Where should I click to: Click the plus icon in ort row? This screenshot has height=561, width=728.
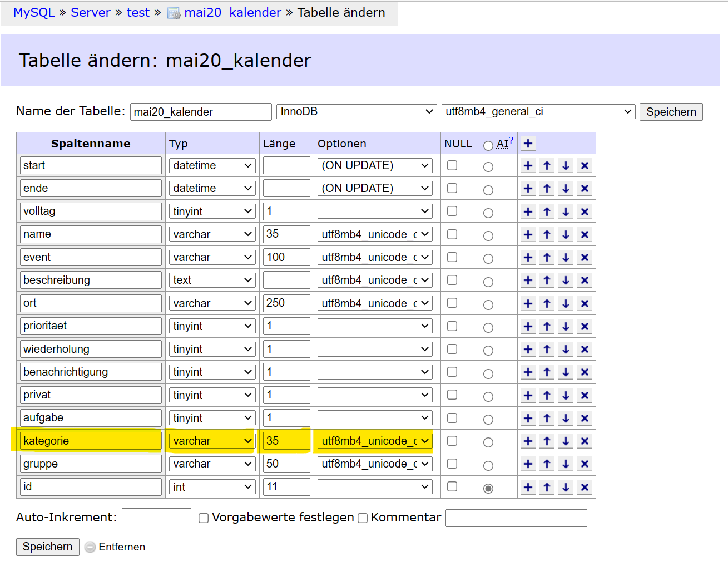[x=528, y=304]
